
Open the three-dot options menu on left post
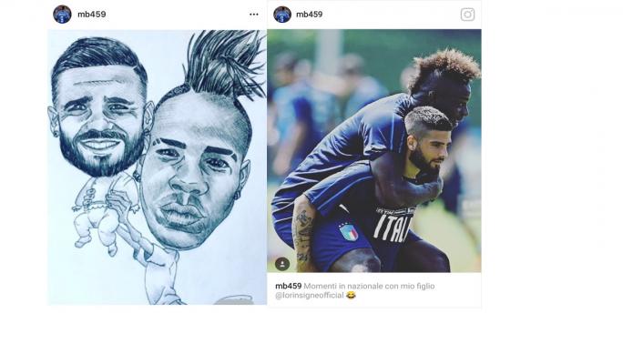(254, 15)
